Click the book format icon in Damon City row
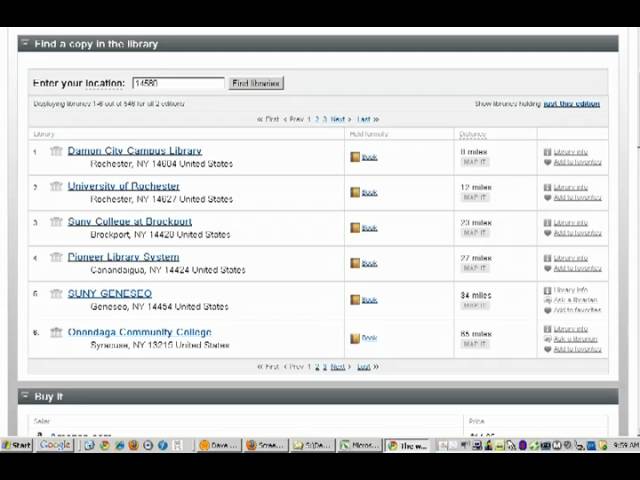Viewport: 640px width, 480px height. tap(355, 157)
